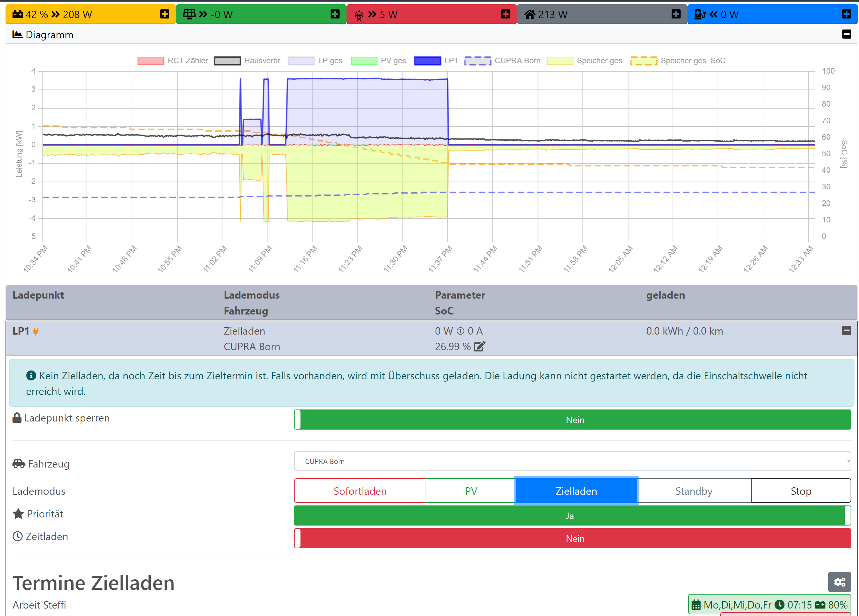The image size is (859, 616).
Task: Collapse the LP1 charge point row
Action: (846, 330)
